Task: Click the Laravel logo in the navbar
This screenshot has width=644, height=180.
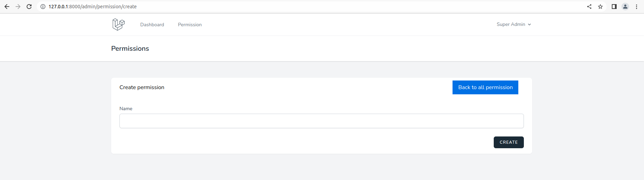Action: click(x=118, y=25)
